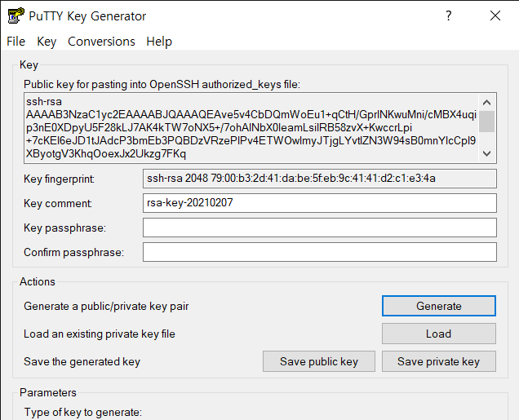Click the 'ssh-rsa' first line of key
The image size is (519, 420).
click(44, 101)
